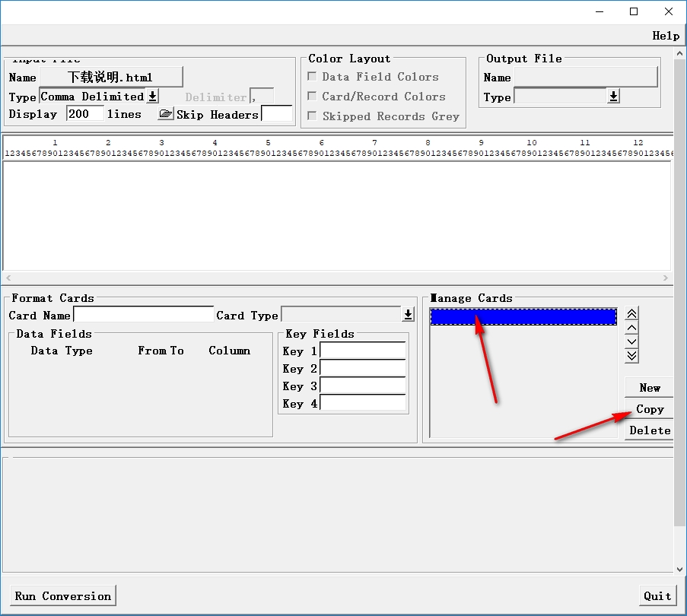Viewport: 687px width, 616px height.
Task: Open the Card Type dropdown
Action: [x=408, y=315]
